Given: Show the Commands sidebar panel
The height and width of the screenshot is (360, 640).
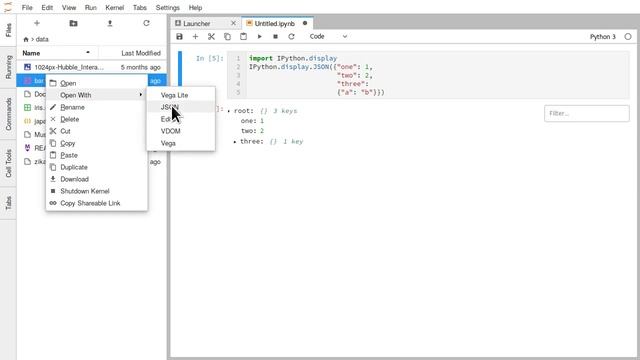Looking at the screenshot, I should point(8,114).
